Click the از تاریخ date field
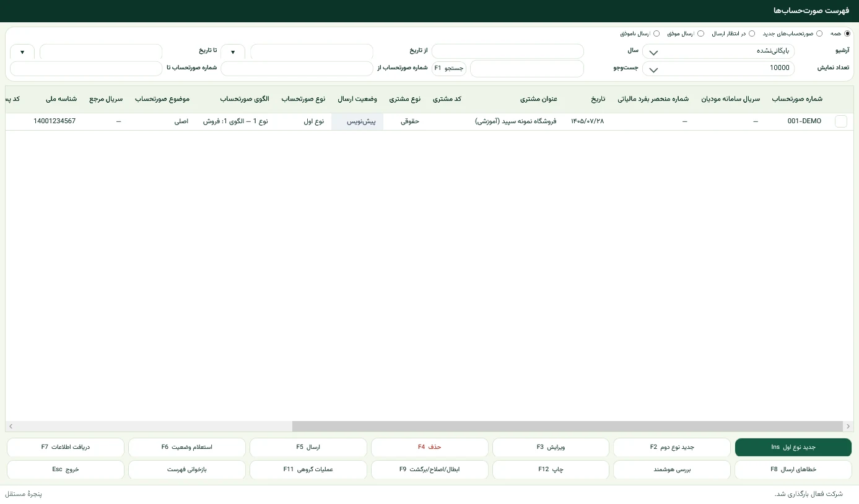 tap(312, 52)
